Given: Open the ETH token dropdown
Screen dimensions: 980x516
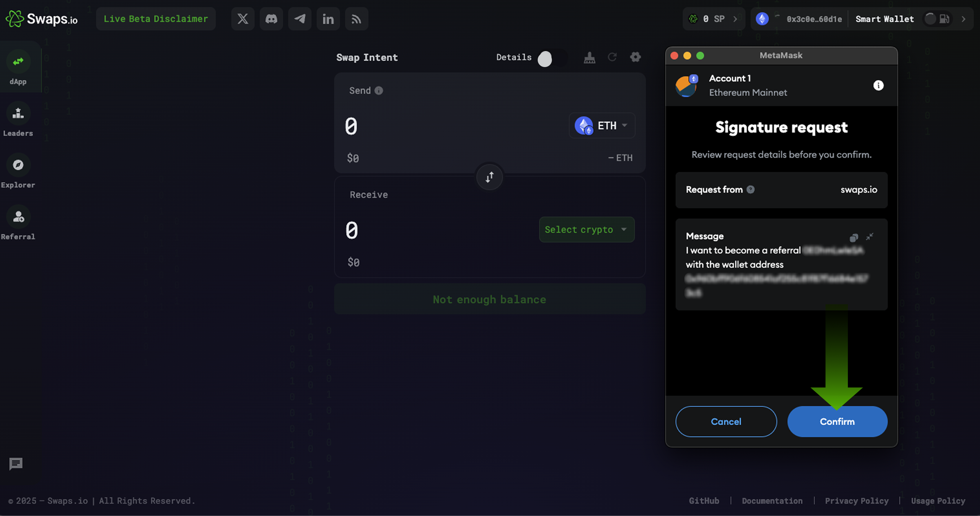Looking at the screenshot, I should 602,125.
